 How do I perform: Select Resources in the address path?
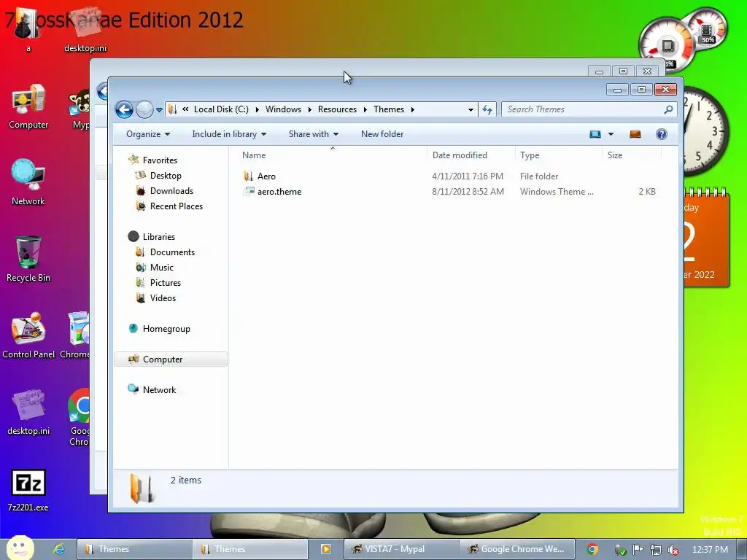337,109
